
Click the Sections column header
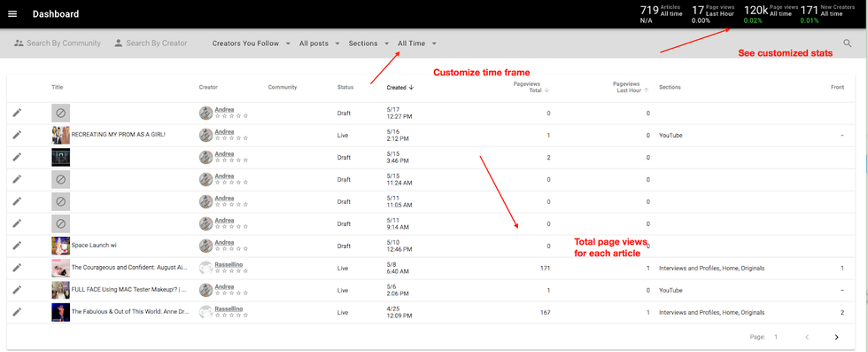coord(670,88)
